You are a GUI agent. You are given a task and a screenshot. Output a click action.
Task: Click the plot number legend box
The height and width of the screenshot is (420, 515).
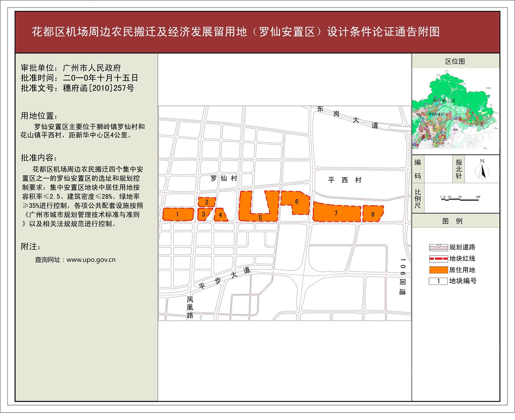(x=438, y=281)
